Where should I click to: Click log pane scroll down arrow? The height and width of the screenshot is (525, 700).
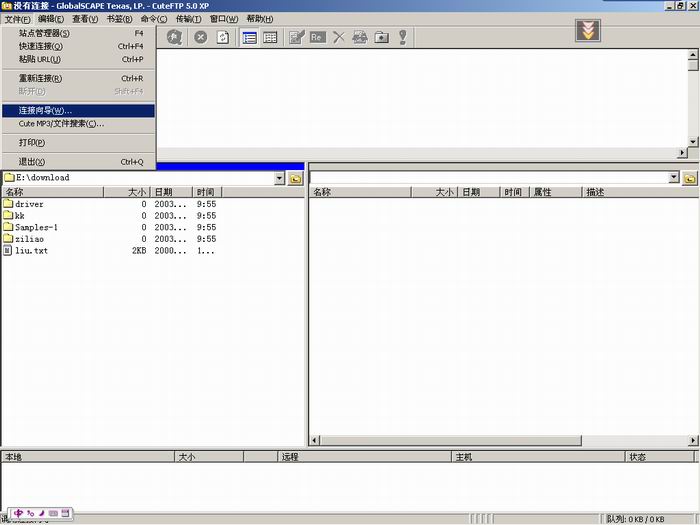pyautogui.click(x=693, y=142)
